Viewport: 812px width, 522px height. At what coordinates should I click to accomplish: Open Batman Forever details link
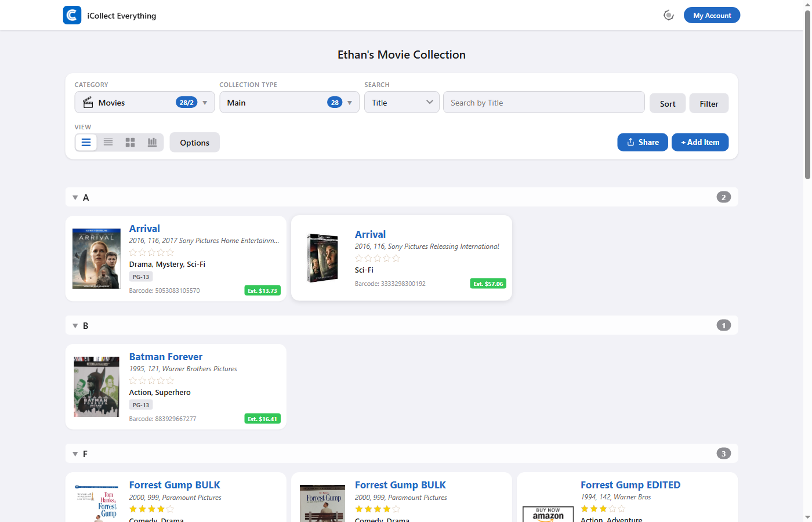pos(166,357)
